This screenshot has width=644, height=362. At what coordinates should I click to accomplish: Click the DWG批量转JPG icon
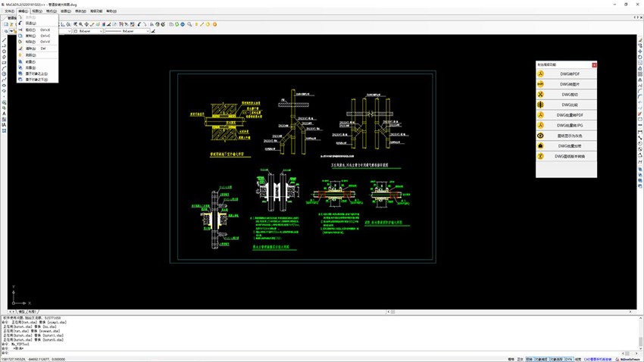point(540,125)
